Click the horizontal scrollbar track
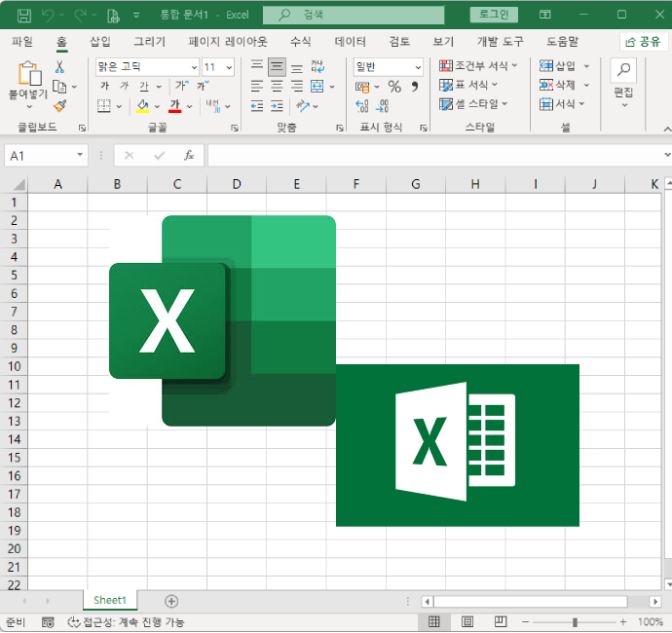The image size is (672, 633). pos(531,602)
